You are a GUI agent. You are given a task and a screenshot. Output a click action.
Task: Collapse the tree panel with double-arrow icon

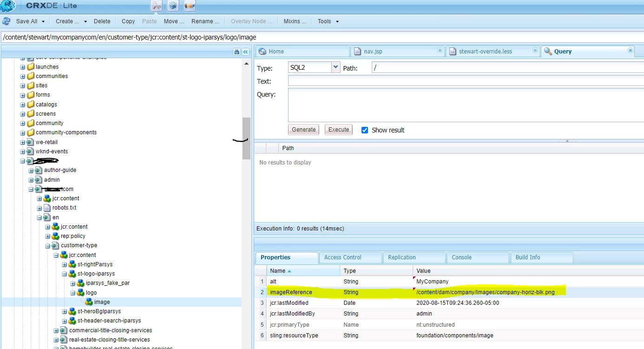click(x=246, y=52)
